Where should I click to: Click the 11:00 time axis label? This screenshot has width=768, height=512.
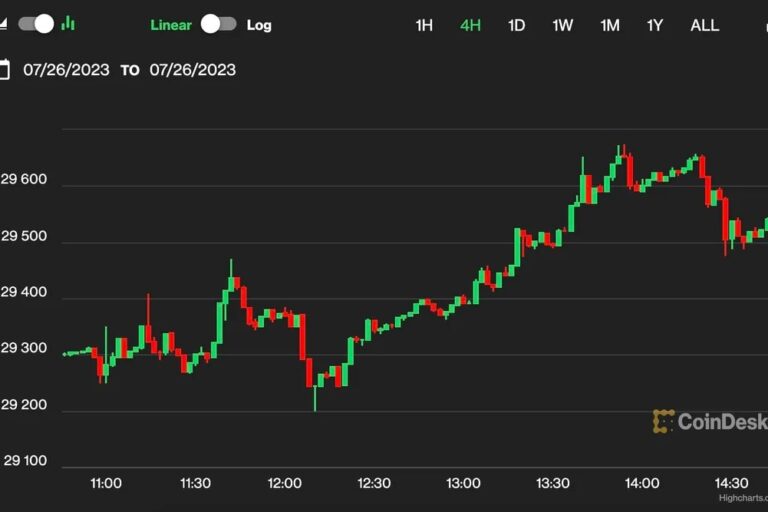106,484
